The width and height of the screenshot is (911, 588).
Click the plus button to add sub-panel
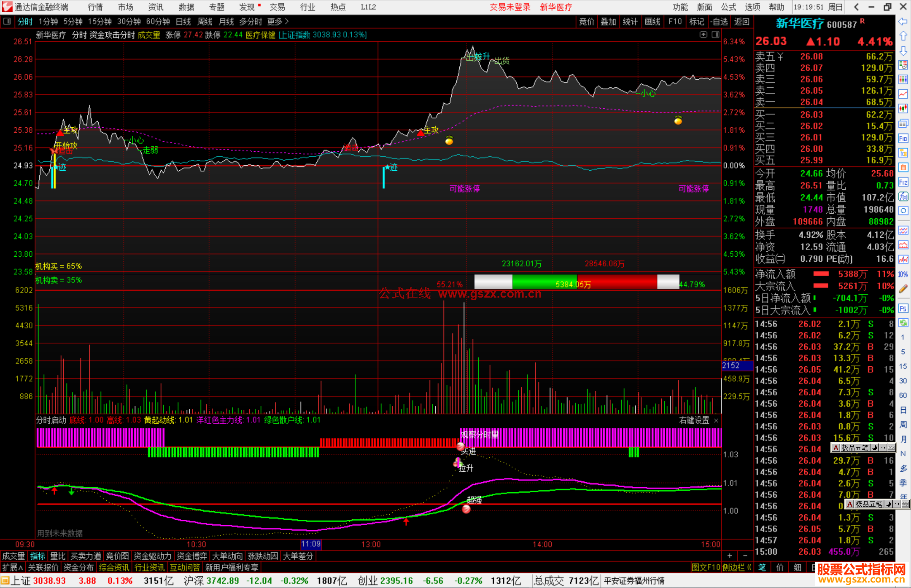click(730, 556)
